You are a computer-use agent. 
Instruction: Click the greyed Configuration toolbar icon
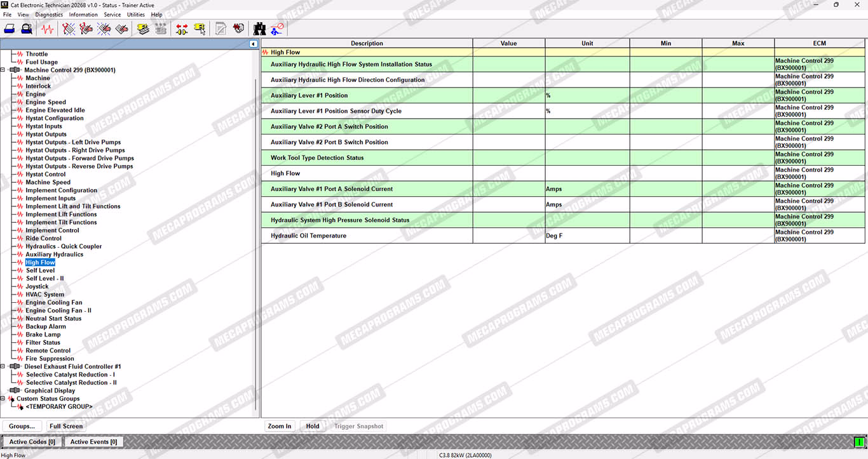coord(161,29)
